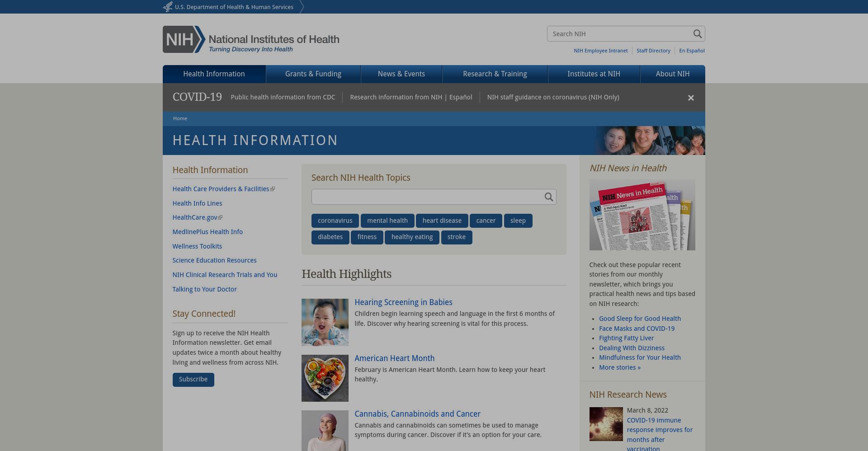Viewport: 868px width, 451px height.
Task: Open the Research & Training nav tab
Action: 495,74
